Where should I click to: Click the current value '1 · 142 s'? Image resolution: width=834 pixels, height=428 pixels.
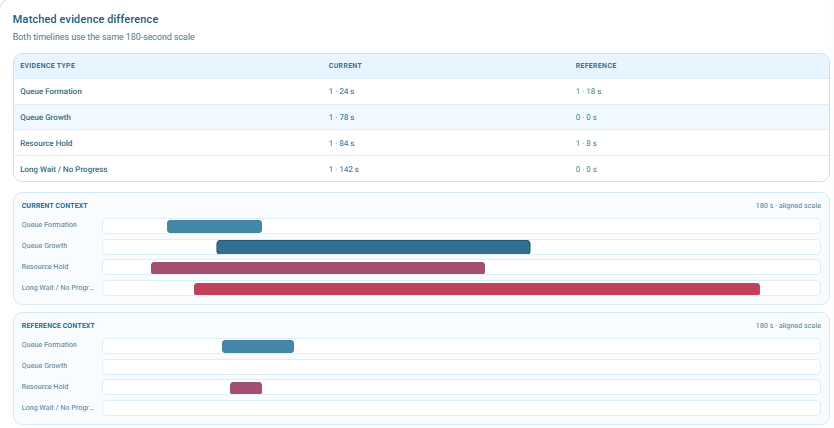(344, 170)
